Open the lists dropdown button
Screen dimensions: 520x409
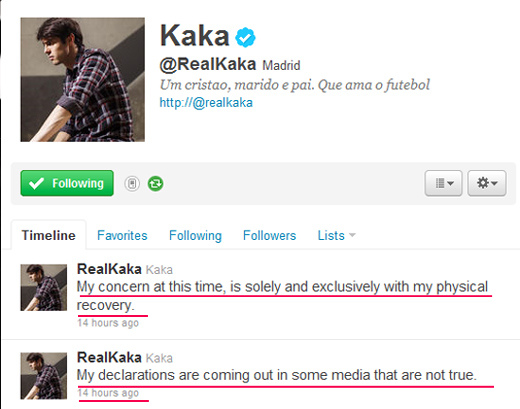[443, 183]
